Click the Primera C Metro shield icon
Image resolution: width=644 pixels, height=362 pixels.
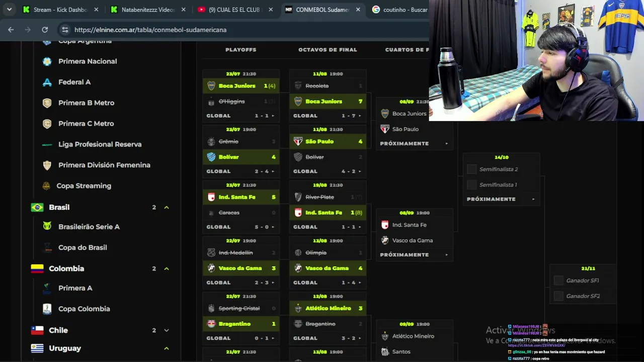pos(47,124)
